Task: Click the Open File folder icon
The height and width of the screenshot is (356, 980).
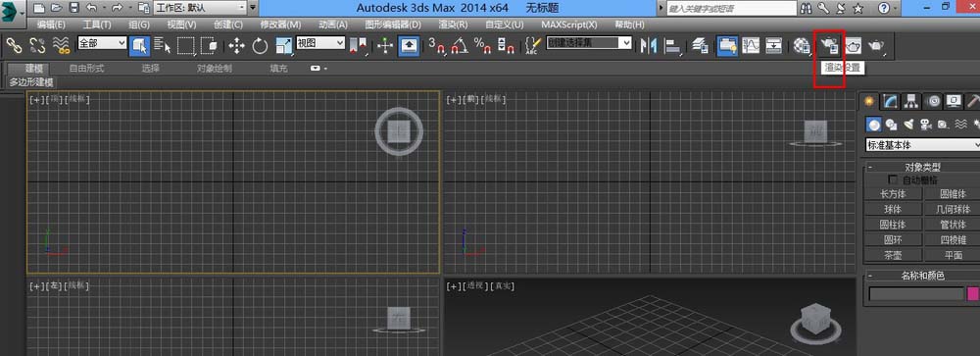Action: 57,8
